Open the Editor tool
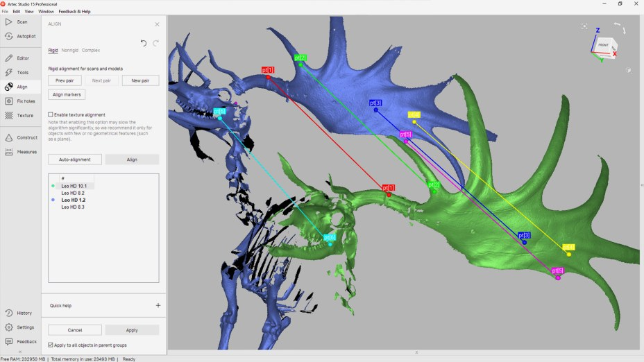644x362 pixels. 19,58
